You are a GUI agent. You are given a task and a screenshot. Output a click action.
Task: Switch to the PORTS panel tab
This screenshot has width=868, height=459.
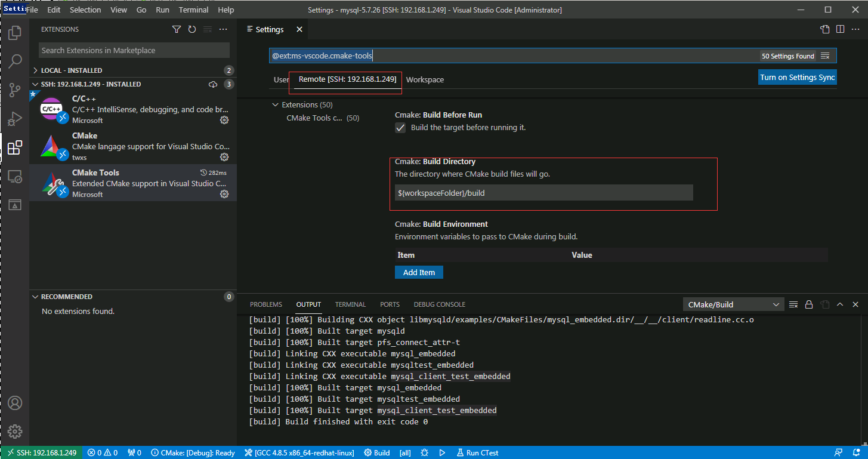(390, 304)
